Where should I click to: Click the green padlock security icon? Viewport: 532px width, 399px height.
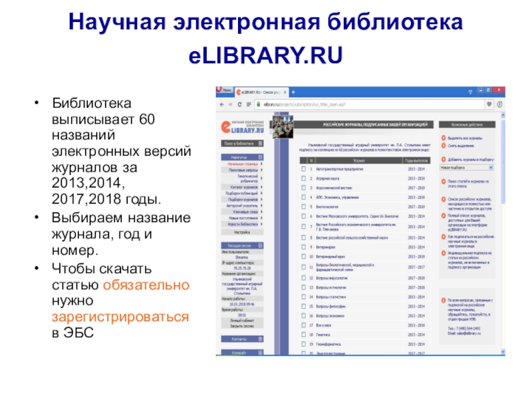coord(258,104)
